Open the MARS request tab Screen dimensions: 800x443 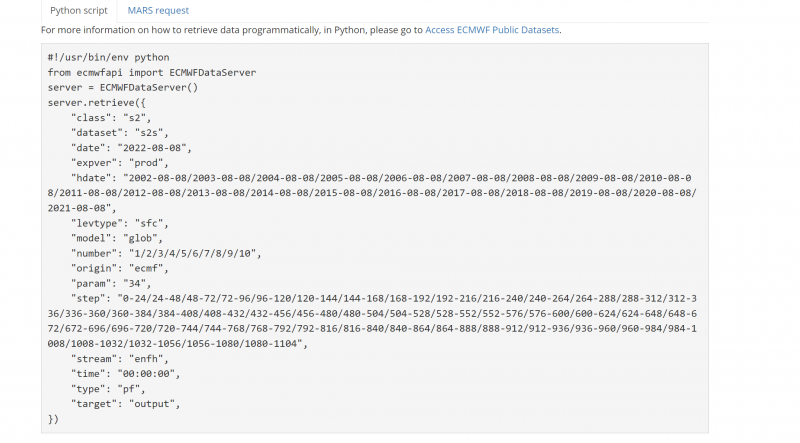tap(158, 10)
